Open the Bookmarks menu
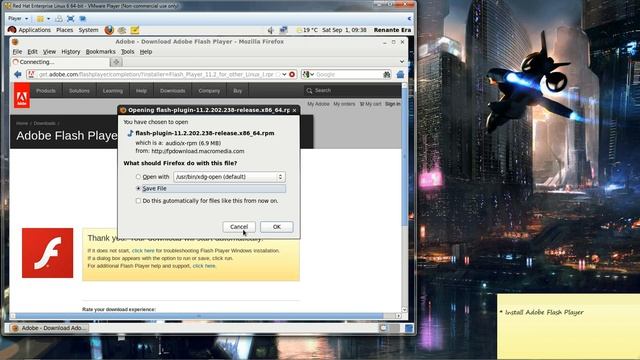 (100, 52)
